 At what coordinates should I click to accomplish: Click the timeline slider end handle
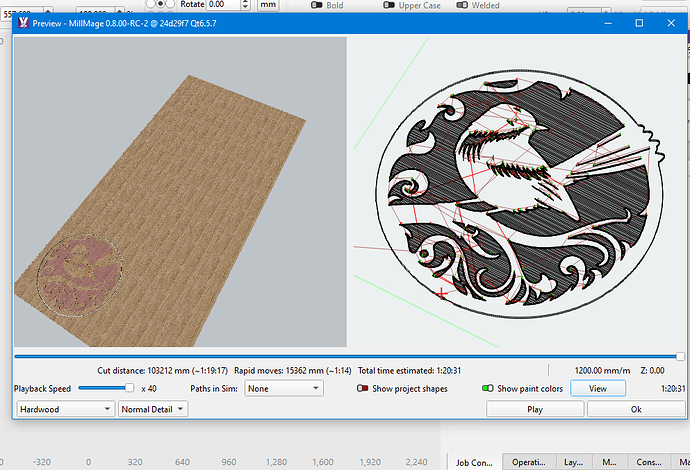(680, 356)
